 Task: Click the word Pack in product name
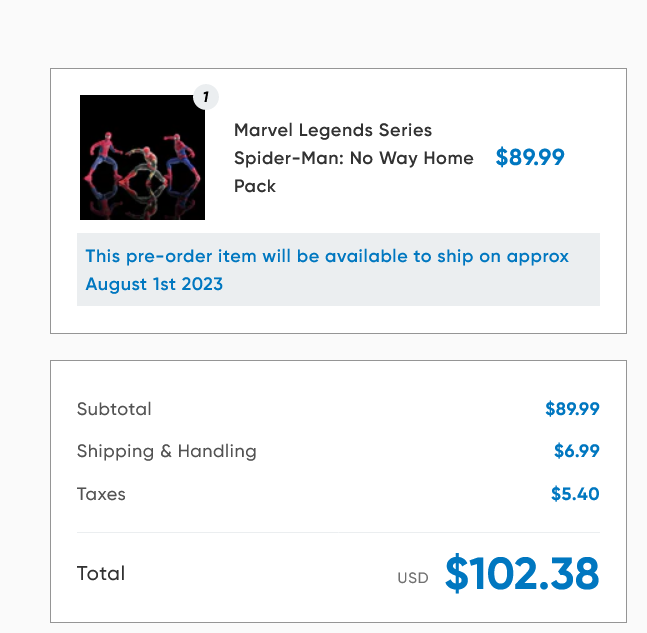coord(255,186)
